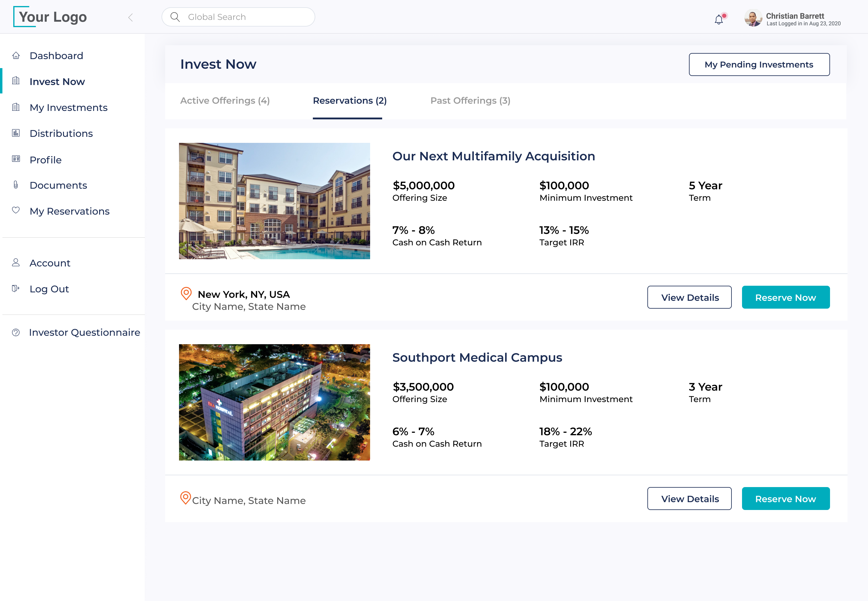868x601 pixels.
Task: Open the Past Offerings tab
Action: 470,101
